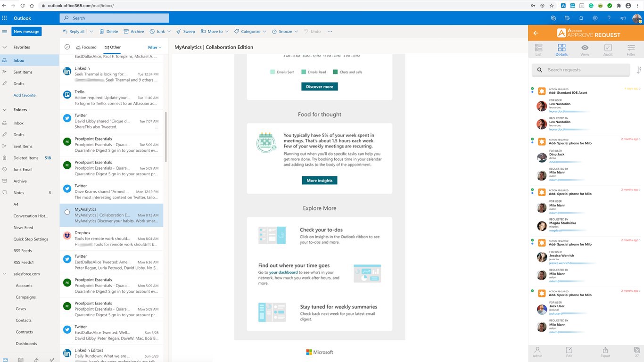Open the Trello email in list

pyautogui.click(x=111, y=98)
